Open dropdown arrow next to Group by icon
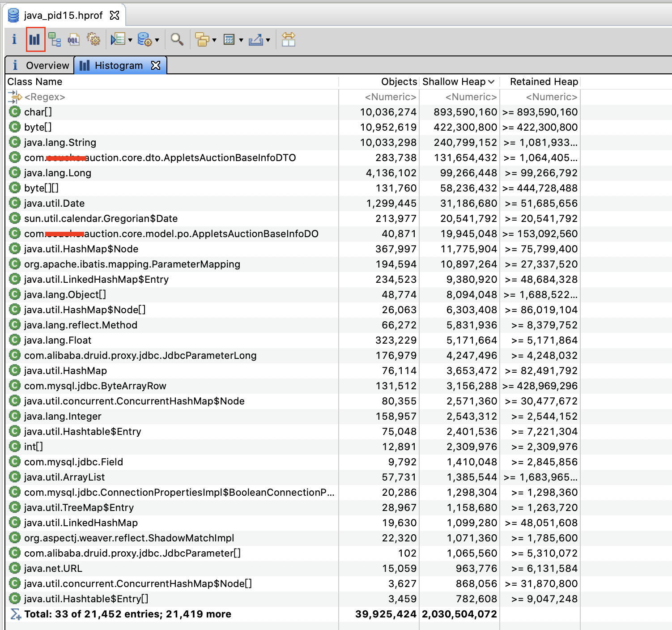The image size is (672, 630). tap(214, 40)
